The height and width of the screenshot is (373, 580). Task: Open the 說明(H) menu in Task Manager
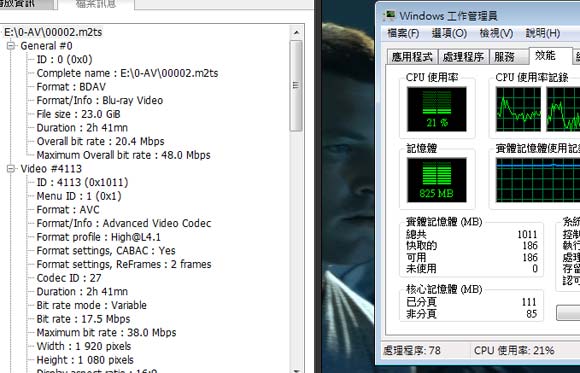tap(543, 33)
